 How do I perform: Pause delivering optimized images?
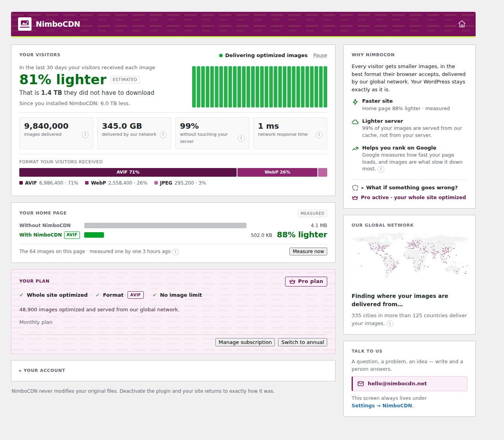(x=320, y=55)
